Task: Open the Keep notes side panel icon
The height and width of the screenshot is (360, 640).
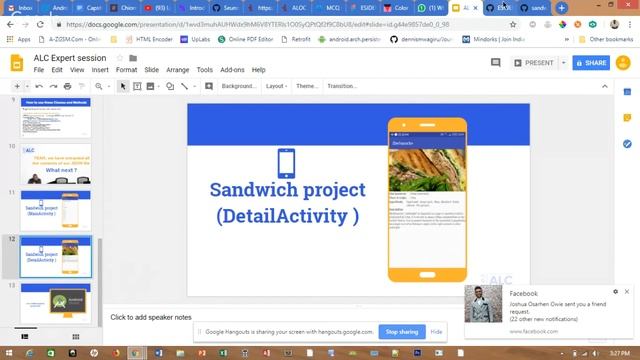Action: click(627, 118)
